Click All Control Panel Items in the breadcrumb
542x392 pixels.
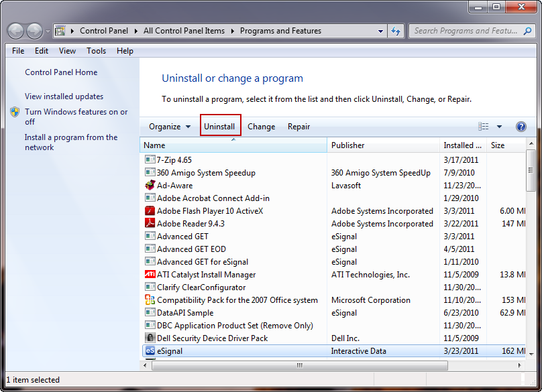(184, 31)
